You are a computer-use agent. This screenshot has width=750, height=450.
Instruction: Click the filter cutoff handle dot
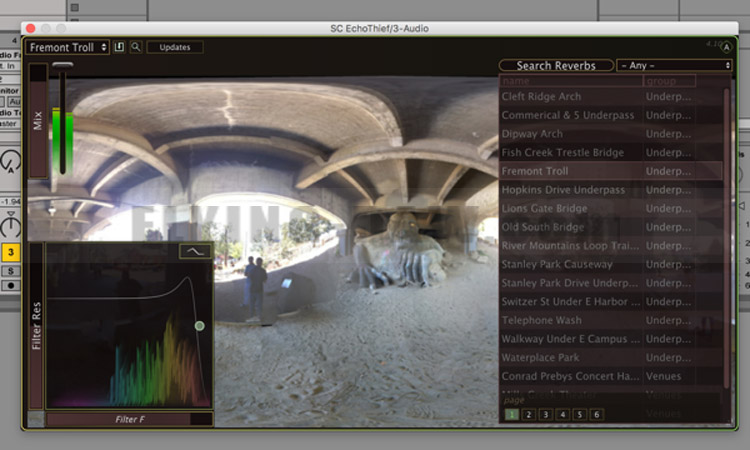(199, 326)
